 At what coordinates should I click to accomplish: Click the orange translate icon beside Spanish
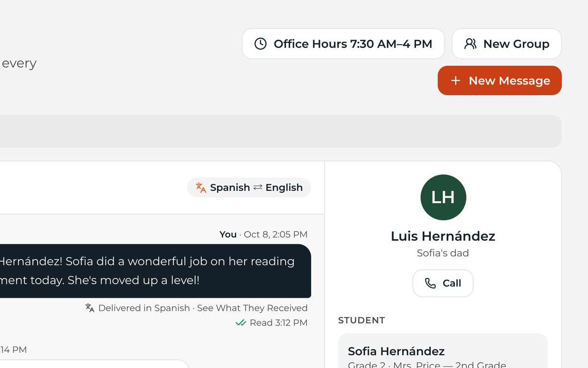point(201,187)
